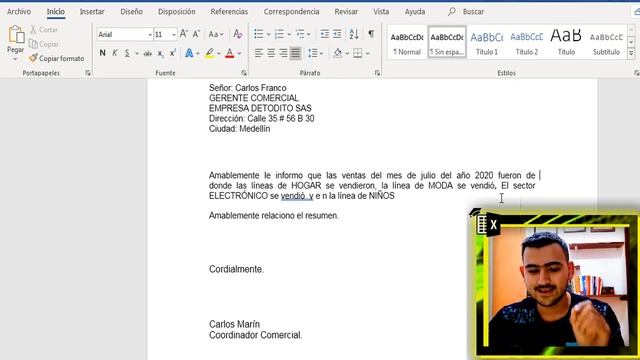Click the numbered list icon
Screen dimensions: 640x360
279,34
